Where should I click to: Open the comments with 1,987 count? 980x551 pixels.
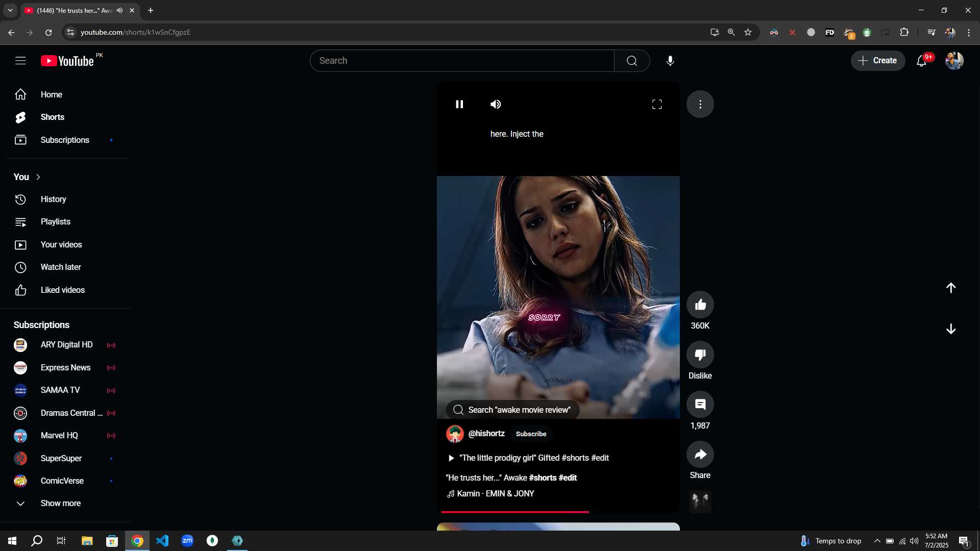(x=700, y=405)
